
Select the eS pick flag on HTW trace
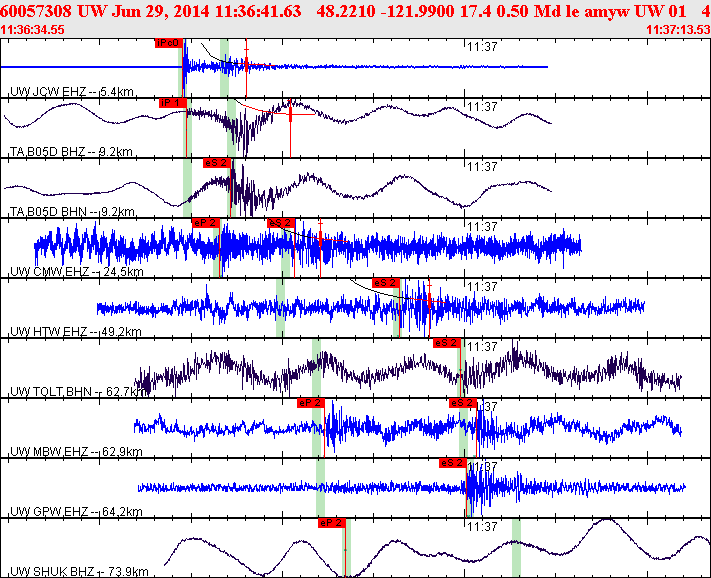(386, 282)
